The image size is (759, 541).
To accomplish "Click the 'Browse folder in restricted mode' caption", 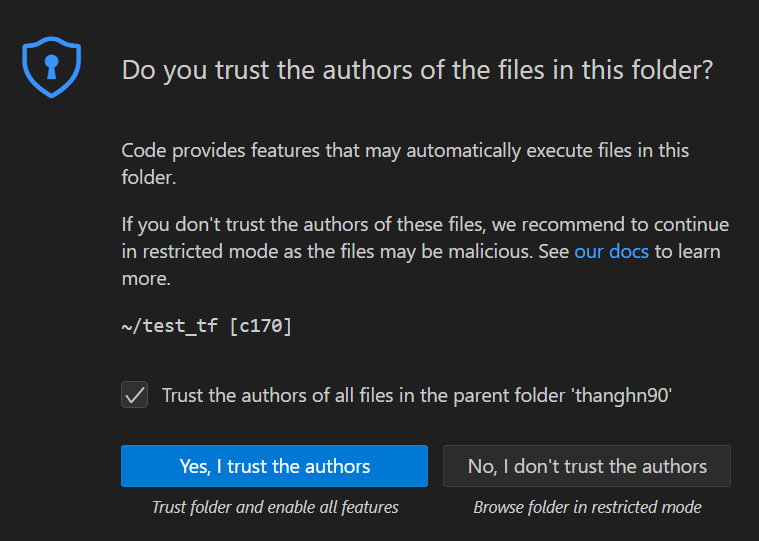I will point(587,507).
